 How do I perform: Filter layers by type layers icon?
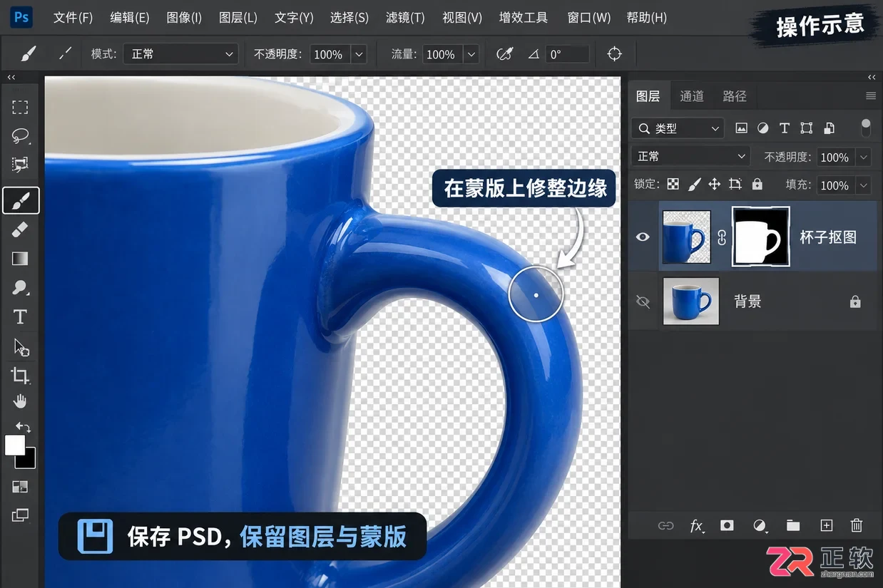[x=785, y=128]
